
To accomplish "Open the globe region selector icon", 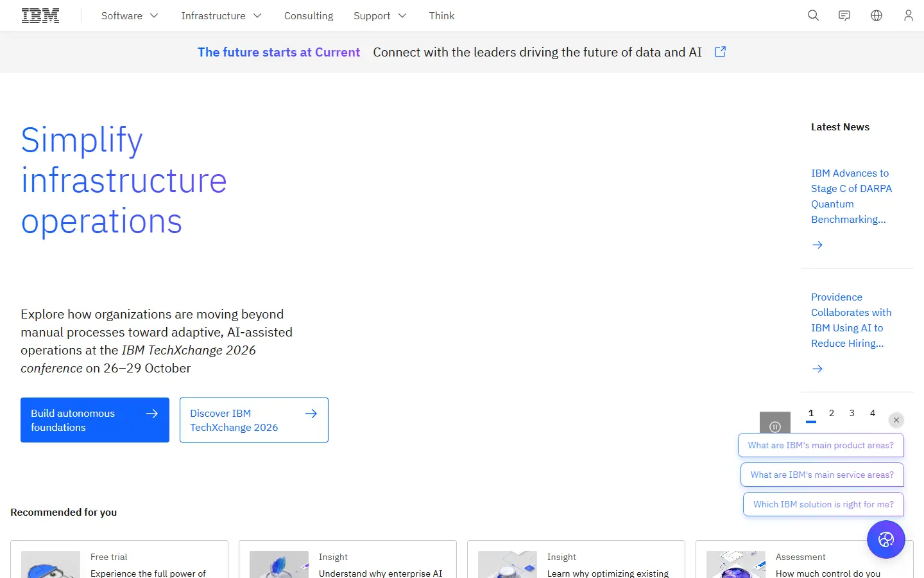I will coord(877,15).
